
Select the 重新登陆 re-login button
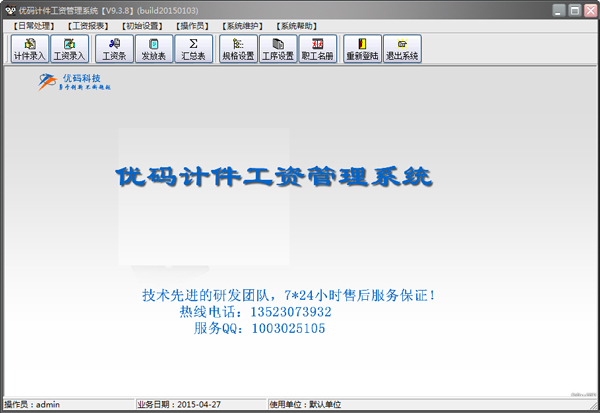tap(362, 49)
